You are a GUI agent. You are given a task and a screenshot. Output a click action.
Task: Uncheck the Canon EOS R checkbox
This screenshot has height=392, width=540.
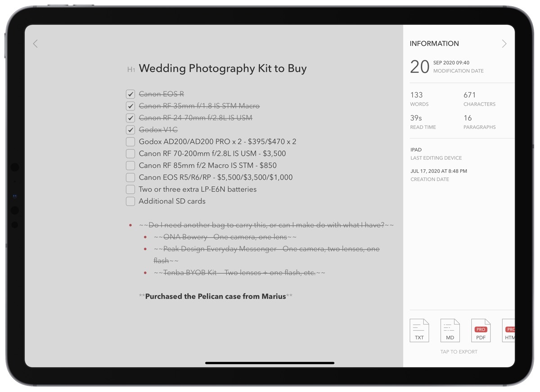pyautogui.click(x=130, y=94)
